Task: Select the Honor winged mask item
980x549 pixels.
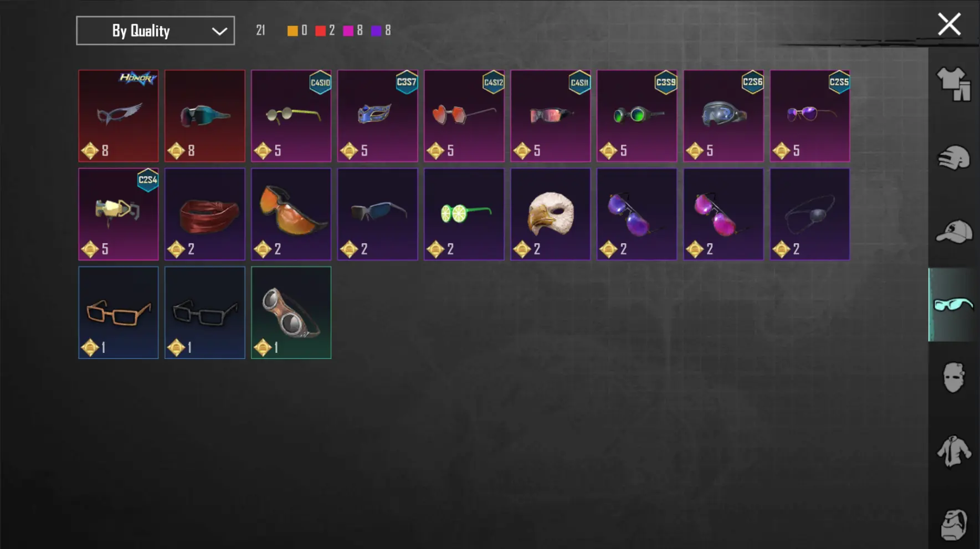Action: pyautogui.click(x=119, y=116)
